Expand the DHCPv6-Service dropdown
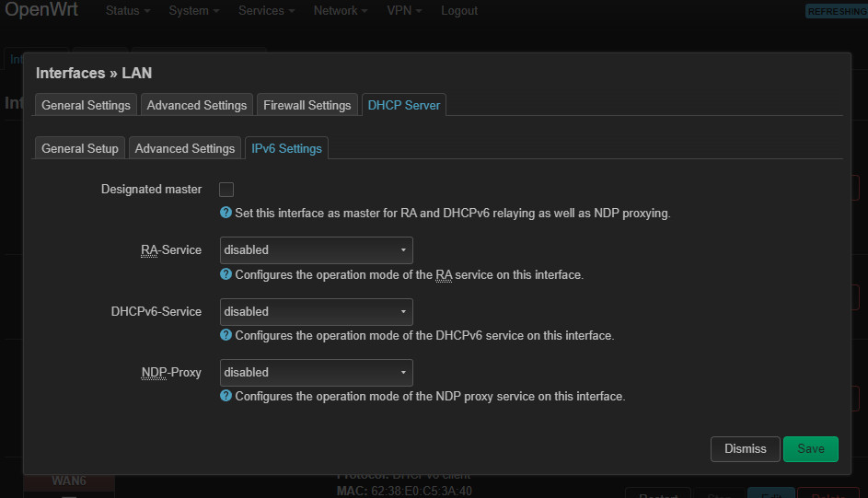Screen dimensions: 868x498 (x=316, y=311)
